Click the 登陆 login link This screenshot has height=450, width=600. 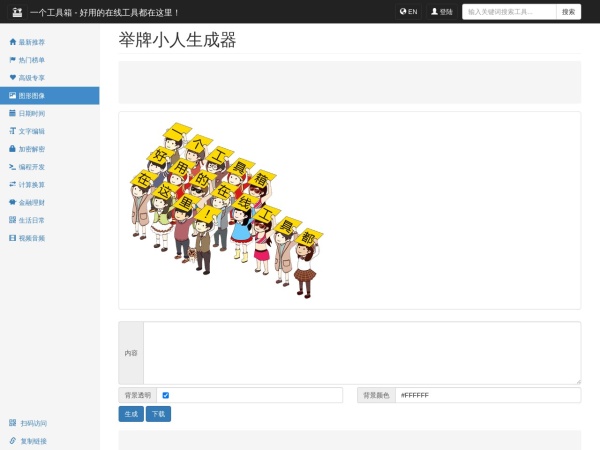point(441,12)
